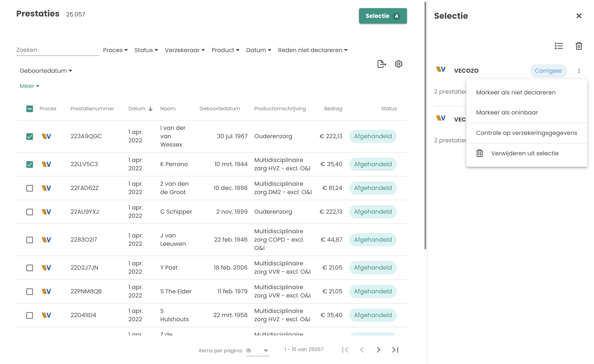
Task: Open the Verzekeraar filter dropdown
Action: pos(185,50)
